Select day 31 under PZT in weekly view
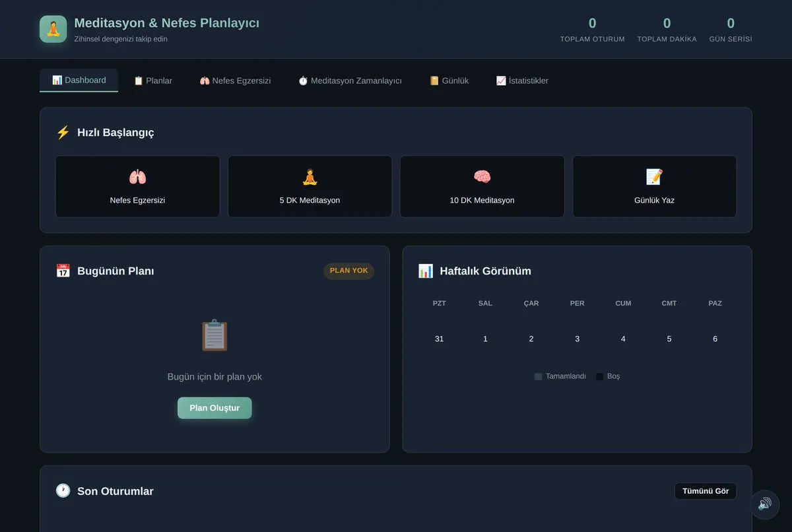Viewport: 792px width, 532px height. (x=439, y=339)
